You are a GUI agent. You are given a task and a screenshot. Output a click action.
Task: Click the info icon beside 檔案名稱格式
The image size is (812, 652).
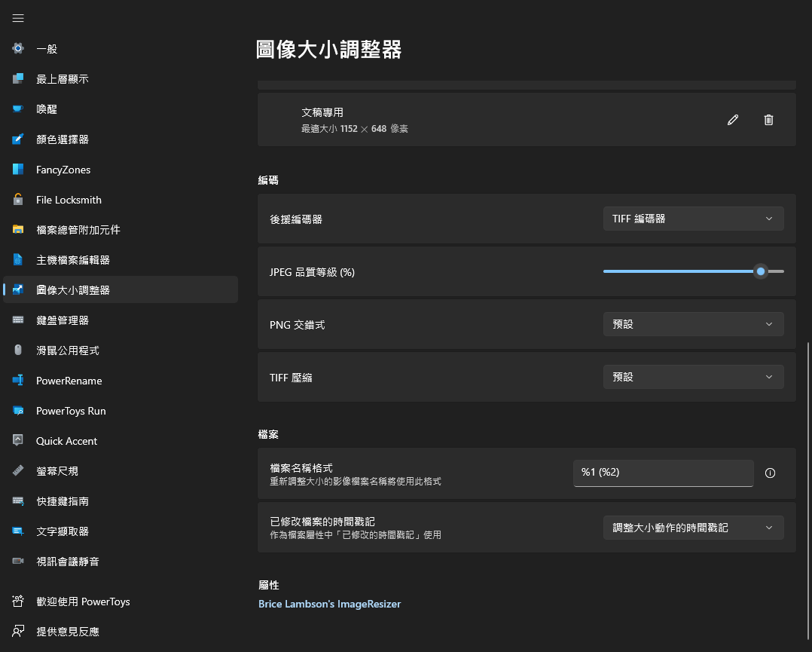click(770, 473)
